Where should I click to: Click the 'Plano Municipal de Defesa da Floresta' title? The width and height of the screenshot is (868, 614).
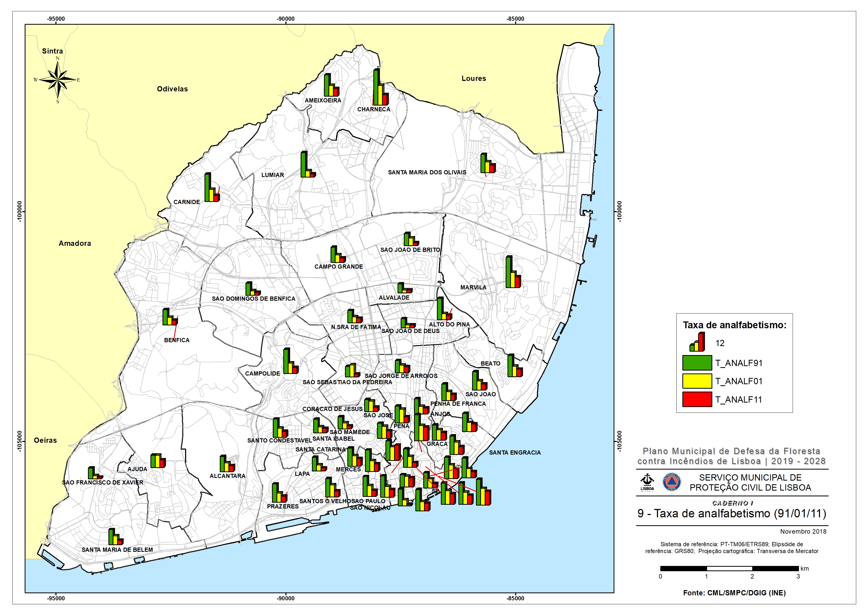731,451
